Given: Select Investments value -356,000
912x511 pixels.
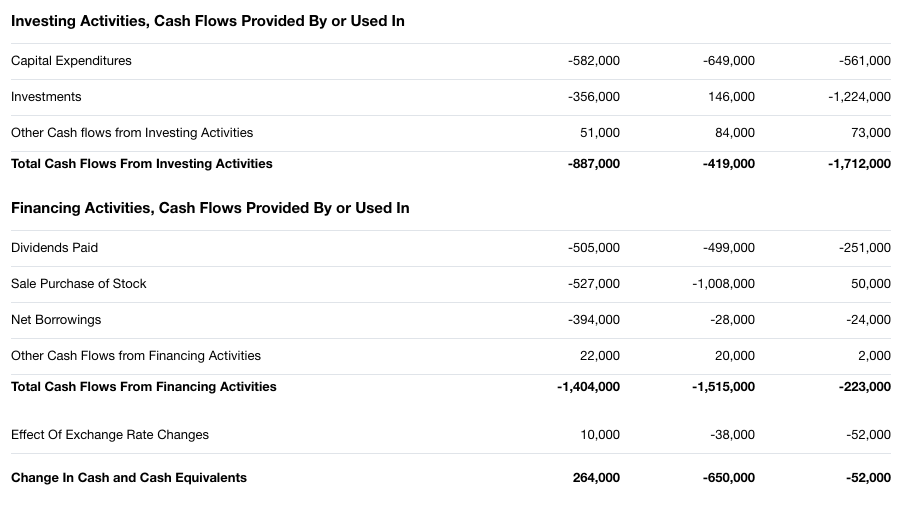Looking at the screenshot, I should coord(594,97).
